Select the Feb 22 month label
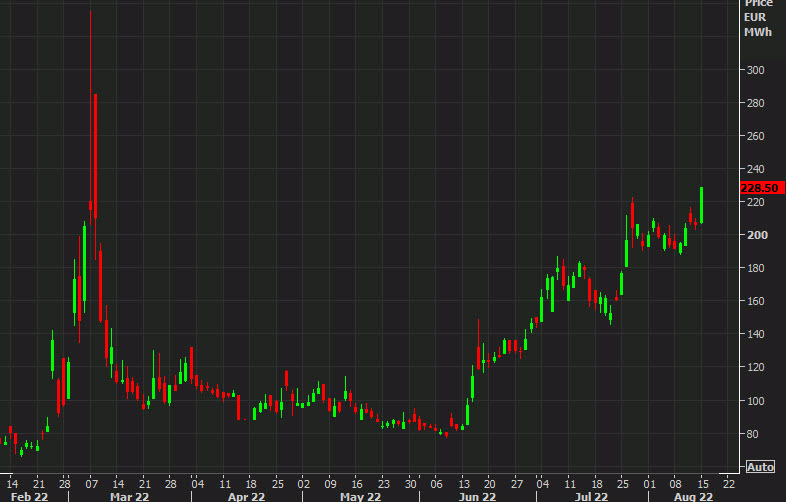The height and width of the screenshot is (502, 786). [x=28, y=495]
